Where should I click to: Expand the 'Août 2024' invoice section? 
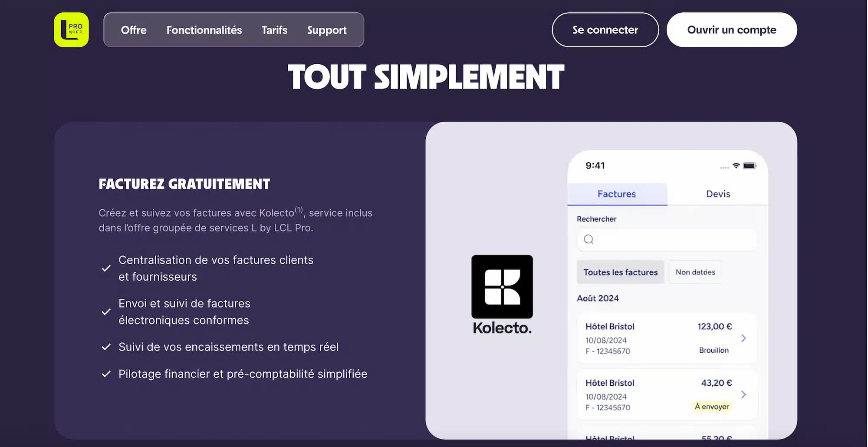pyautogui.click(x=598, y=298)
